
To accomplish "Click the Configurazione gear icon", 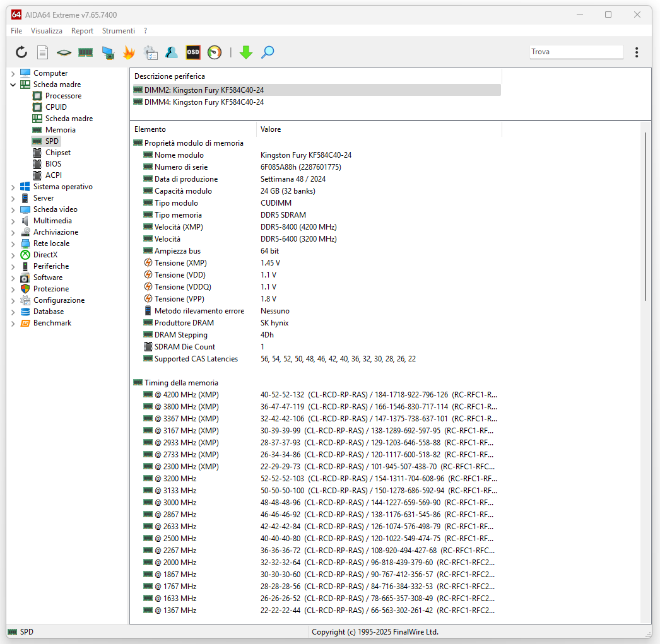I will tap(25, 300).
